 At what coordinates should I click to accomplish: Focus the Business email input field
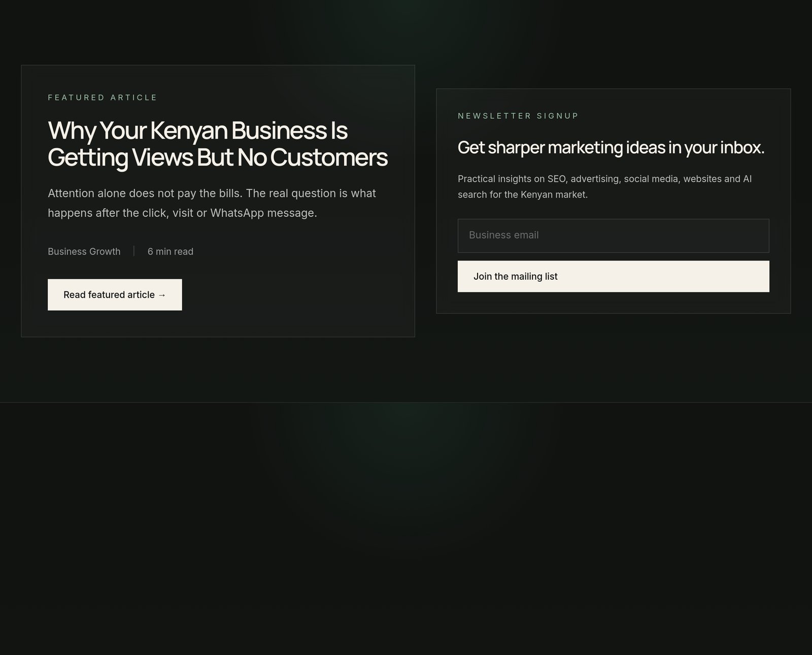point(613,236)
